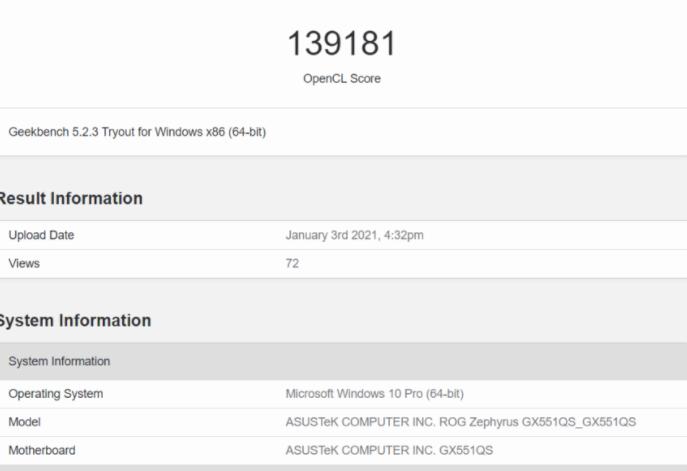This screenshot has width=687, height=471.
Task: Click the Motherboard label
Action: click(x=42, y=450)
